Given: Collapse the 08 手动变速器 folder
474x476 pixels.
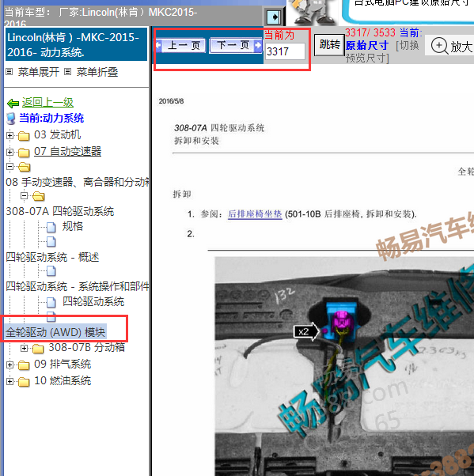Looking at the screenshot, I should [9, 166].
